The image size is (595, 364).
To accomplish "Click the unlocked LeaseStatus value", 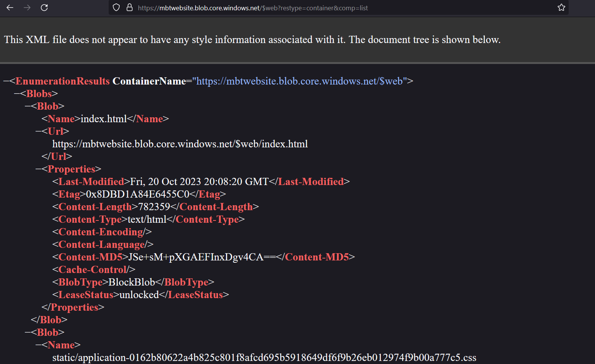I will coord(138,294).
